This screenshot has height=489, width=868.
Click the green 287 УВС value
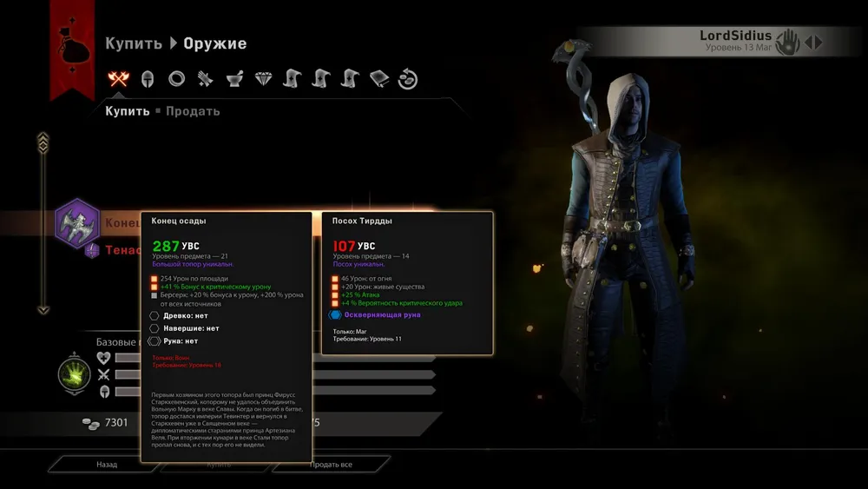pos(175,246)
